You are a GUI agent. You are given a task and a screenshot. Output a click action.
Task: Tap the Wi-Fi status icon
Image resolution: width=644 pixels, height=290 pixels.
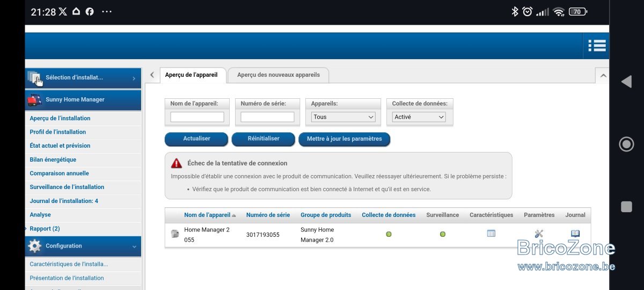[559, 12]
